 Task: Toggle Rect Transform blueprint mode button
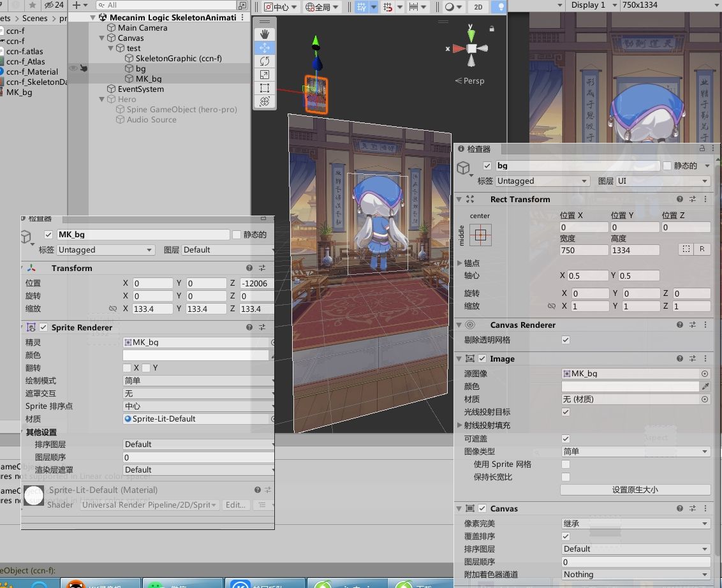coord(686,249)
